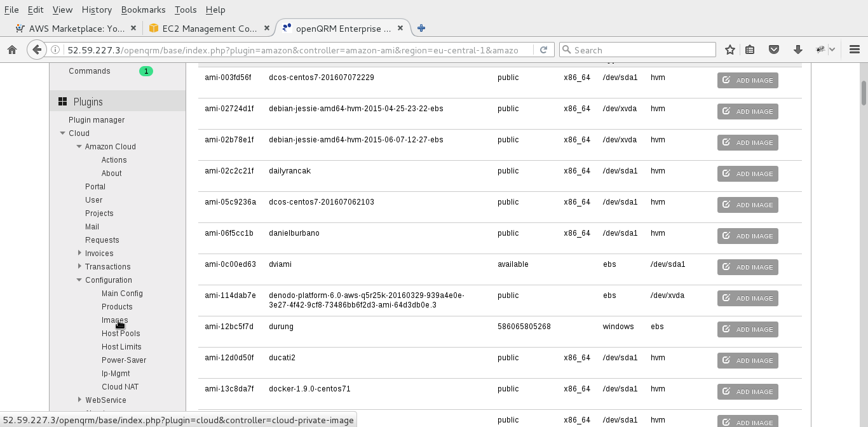Open the Mail link in sidebar

(x=92, y=227)
